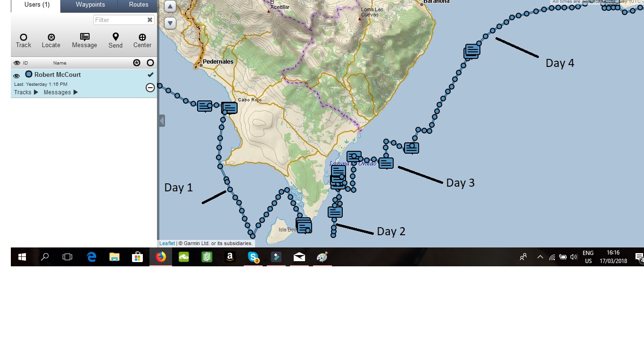The image size is (644, 362).
Task: Activate the Center map tool
Action: [x=142, y=40]
